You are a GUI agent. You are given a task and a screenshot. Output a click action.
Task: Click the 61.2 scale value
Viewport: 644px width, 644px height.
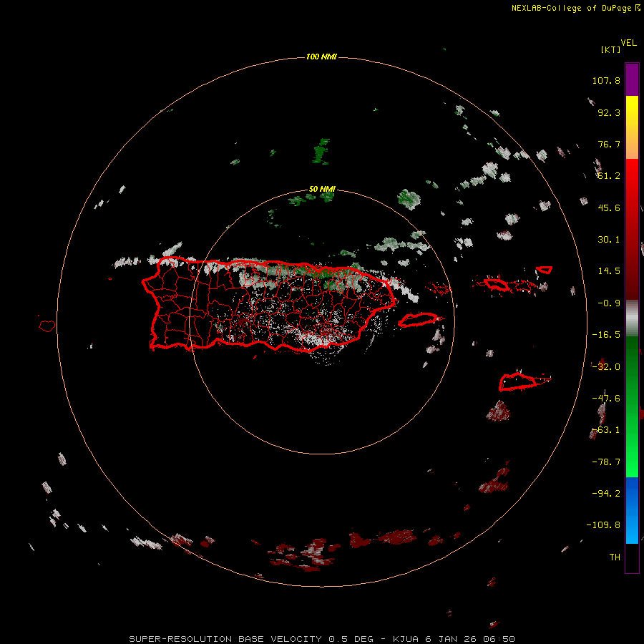(x=609, y=176)
